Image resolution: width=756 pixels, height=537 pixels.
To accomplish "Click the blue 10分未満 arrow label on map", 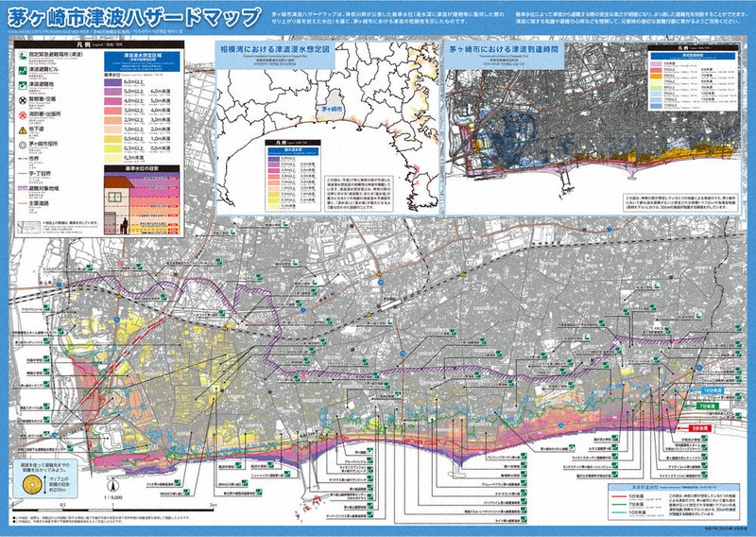I will [x=712, y=390].
